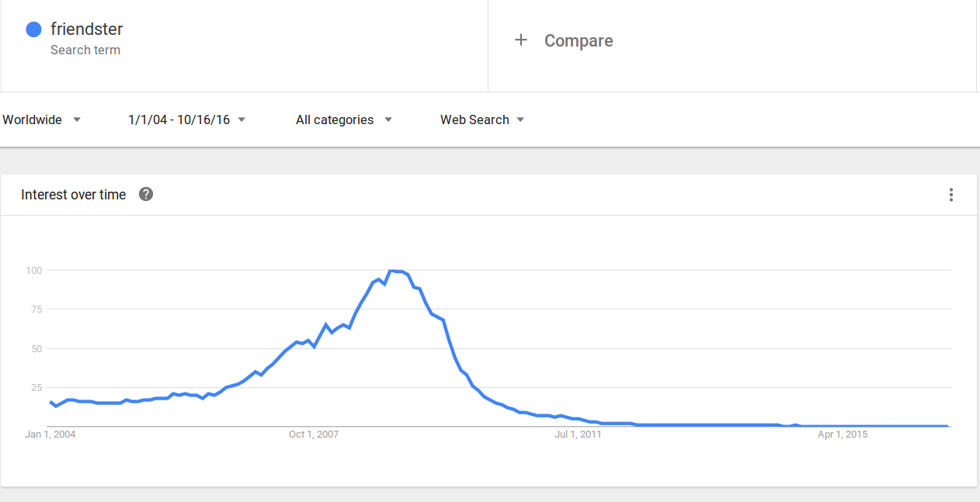Click the chart line peak at 100
This screenshot has height=502, width=980.
(x=391, y=271)
